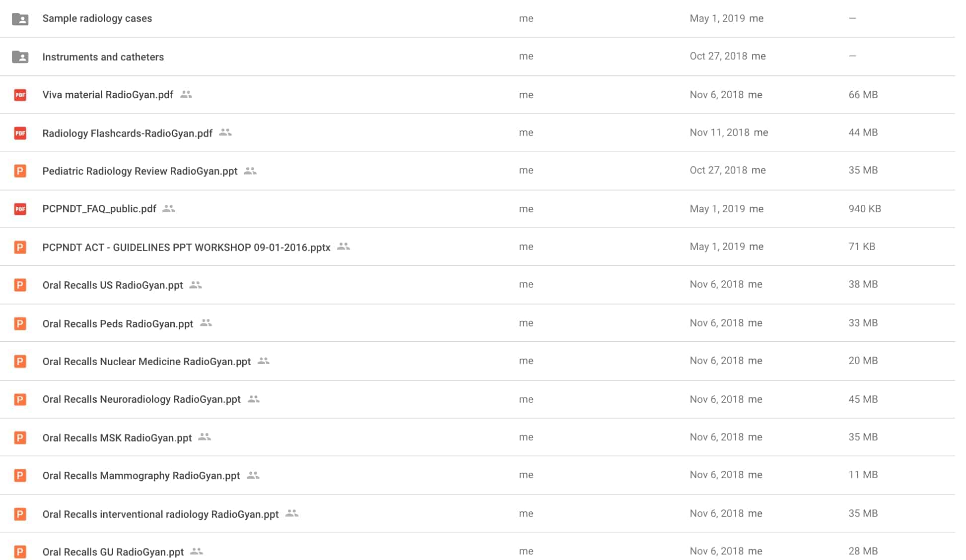Click shared-people icon next to PCPNDT ACT pptx
Image resolution: width=966 pixels, height=560 pixels.
coord(344,247)
